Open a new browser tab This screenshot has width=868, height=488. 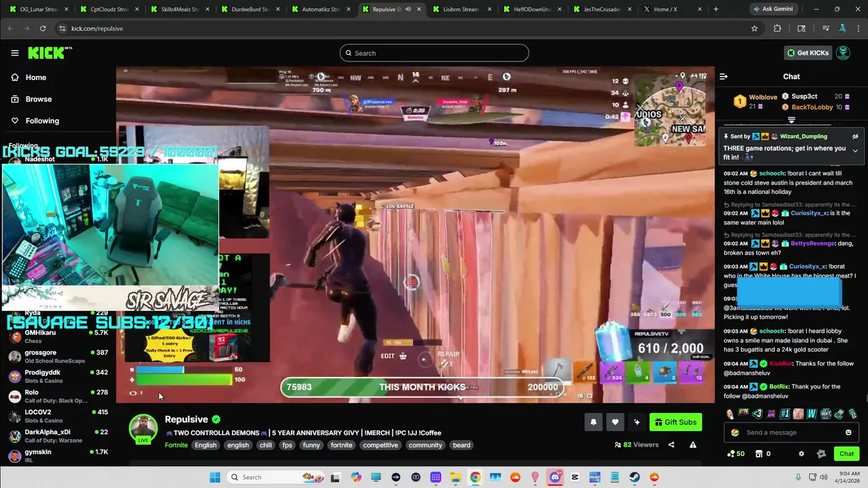point(716,9)
